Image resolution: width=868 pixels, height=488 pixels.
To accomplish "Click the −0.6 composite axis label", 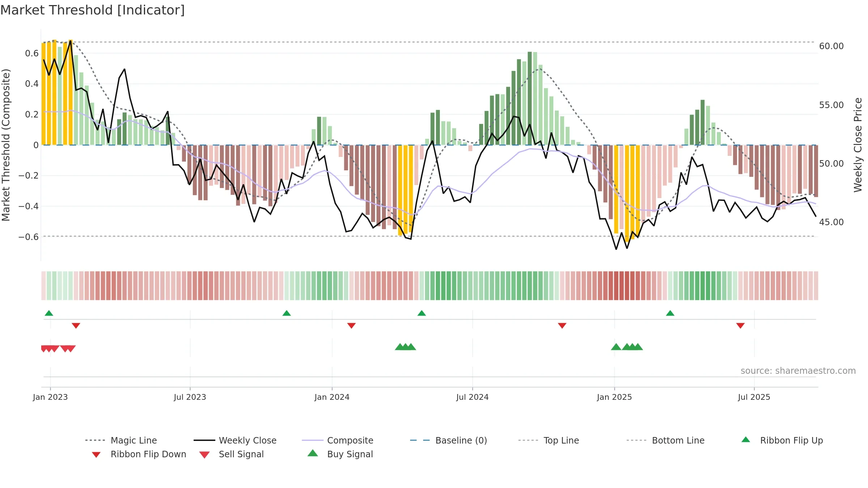I will pos(29,237).
